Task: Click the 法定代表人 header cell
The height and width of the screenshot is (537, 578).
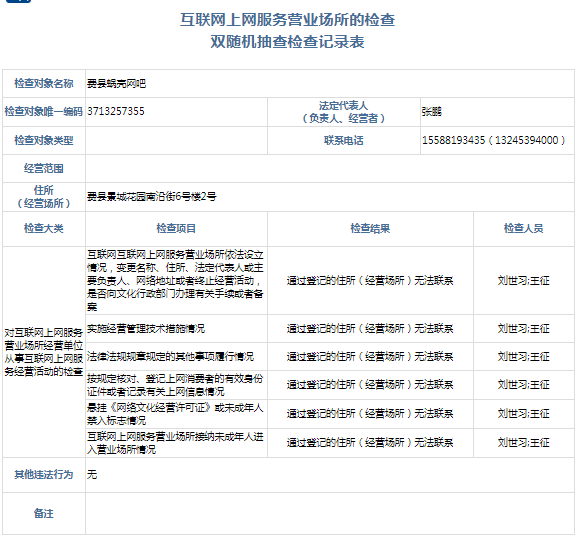Action: (344, 112)
